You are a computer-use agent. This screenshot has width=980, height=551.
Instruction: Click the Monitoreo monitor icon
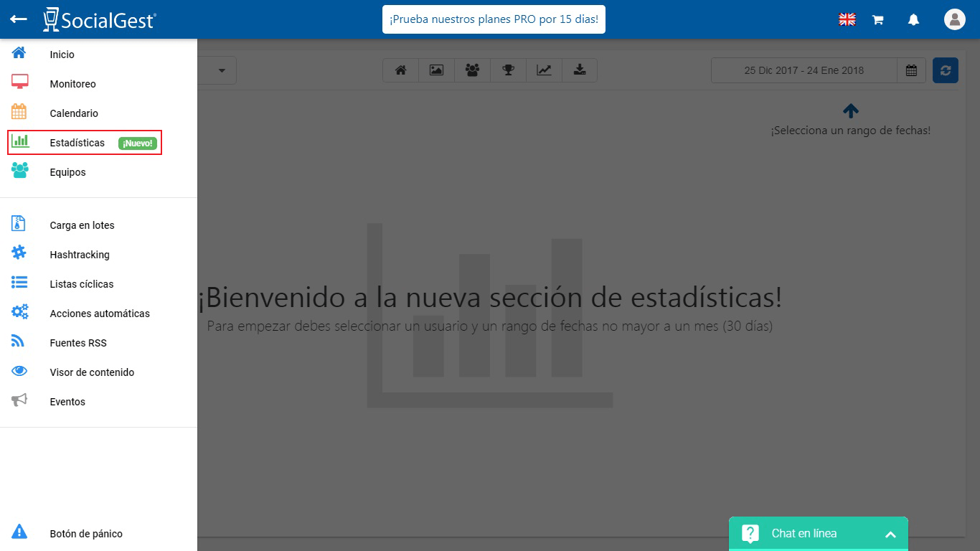coord(19,83)
